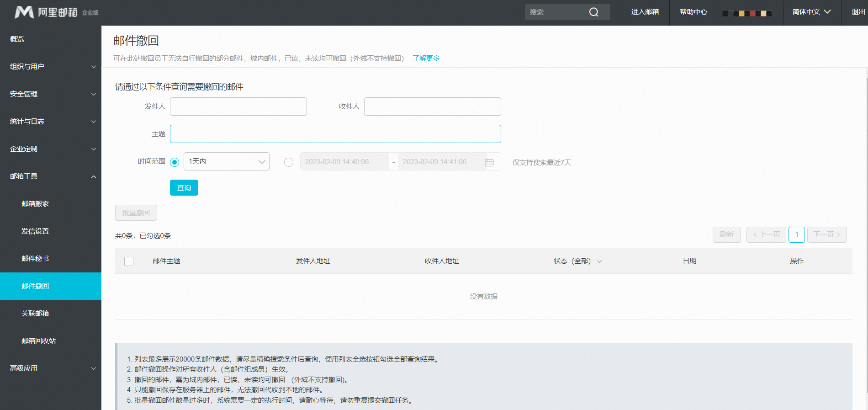Open 邮箱搬家 in the sidebar

click(35, 204)
